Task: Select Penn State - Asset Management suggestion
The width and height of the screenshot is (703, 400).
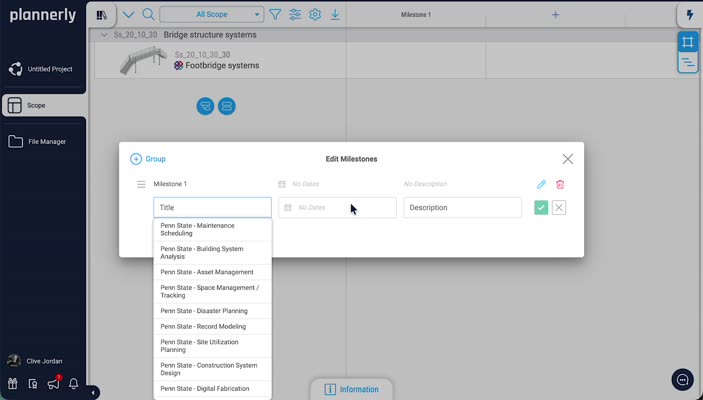Action: (x=213, y=272)
